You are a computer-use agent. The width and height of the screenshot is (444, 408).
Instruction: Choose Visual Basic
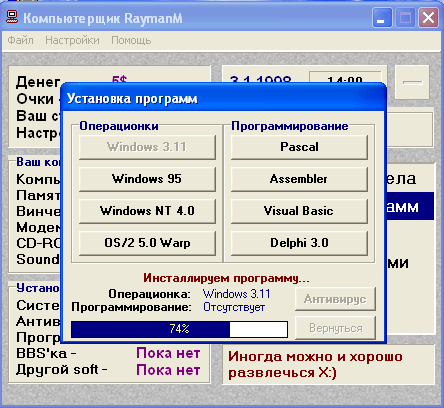299,211
